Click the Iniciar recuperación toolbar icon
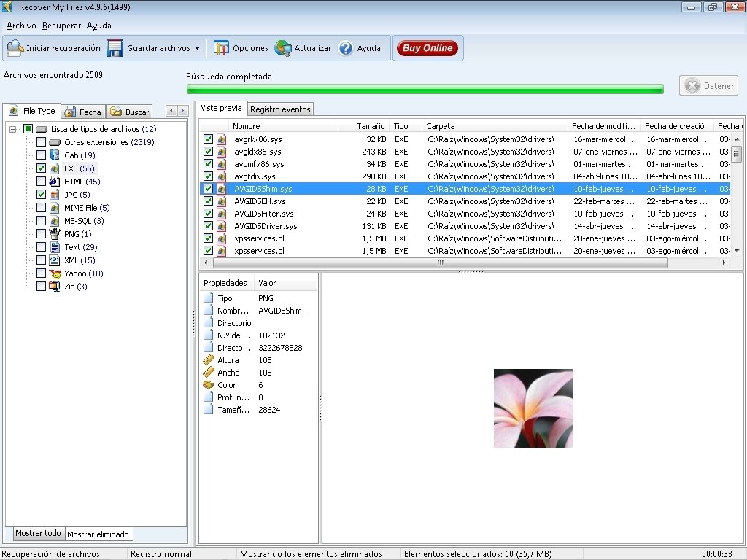 15,48
